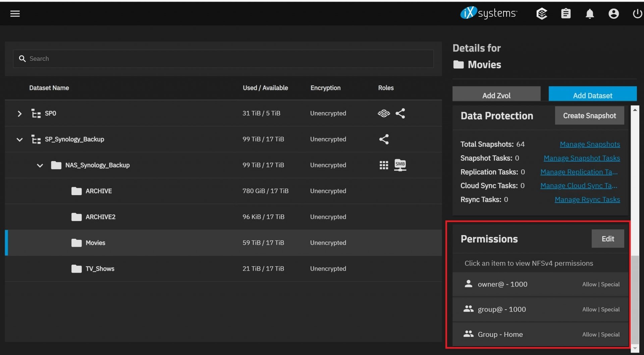The height and width of the screenshot is (355, 644).
Task: Click the TrueCommand status icon
Action: pos(542,13)
